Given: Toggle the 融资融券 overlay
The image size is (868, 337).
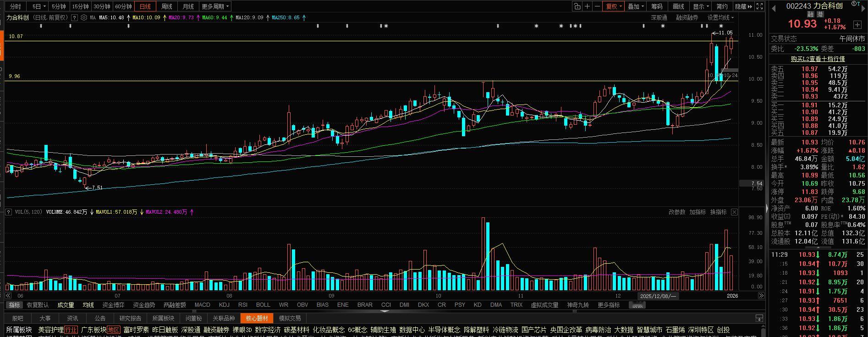Looking at the screenshot, I should coord(687,18).
